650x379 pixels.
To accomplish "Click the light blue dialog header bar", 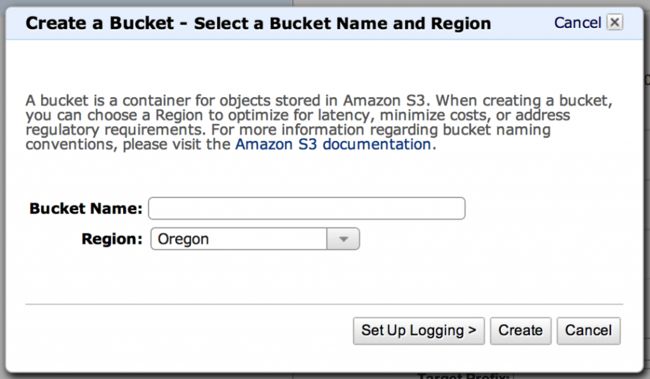I will [x=324, y=23].
